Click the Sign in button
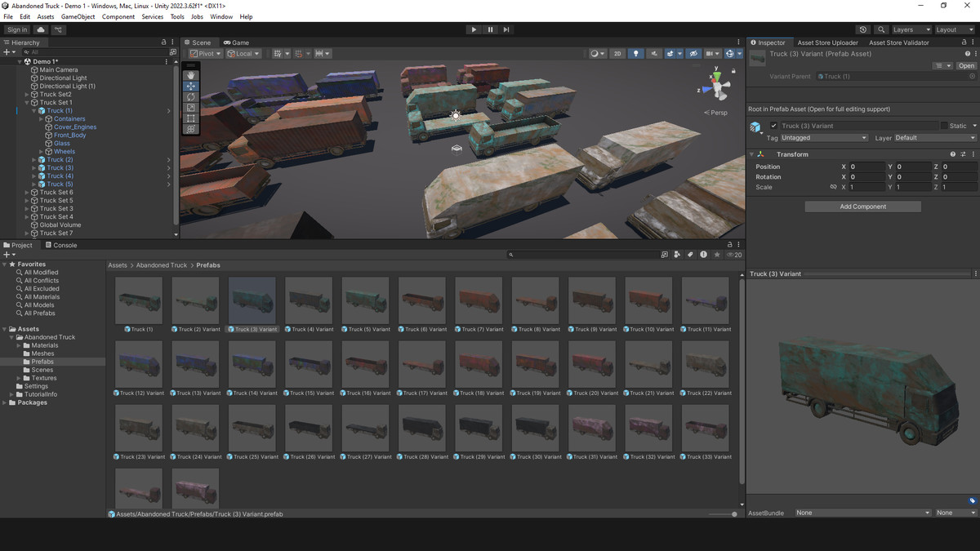This screenshot has height=551, width=980. [x=17, y=29]
